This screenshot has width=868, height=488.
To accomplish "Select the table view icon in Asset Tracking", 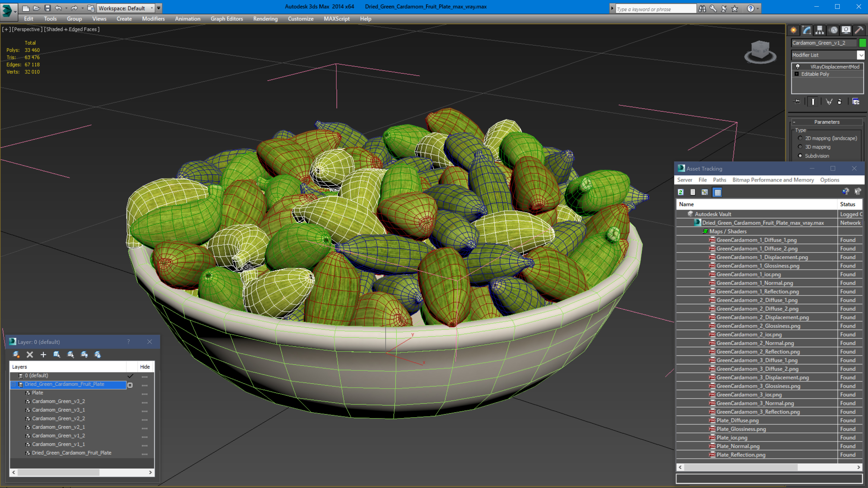I will (717, 192).
